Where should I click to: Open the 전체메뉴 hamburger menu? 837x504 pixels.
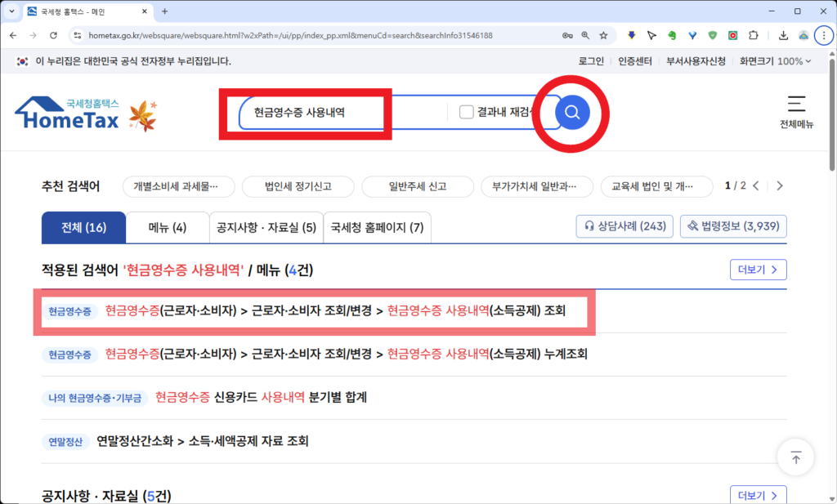tap(795, 112)
